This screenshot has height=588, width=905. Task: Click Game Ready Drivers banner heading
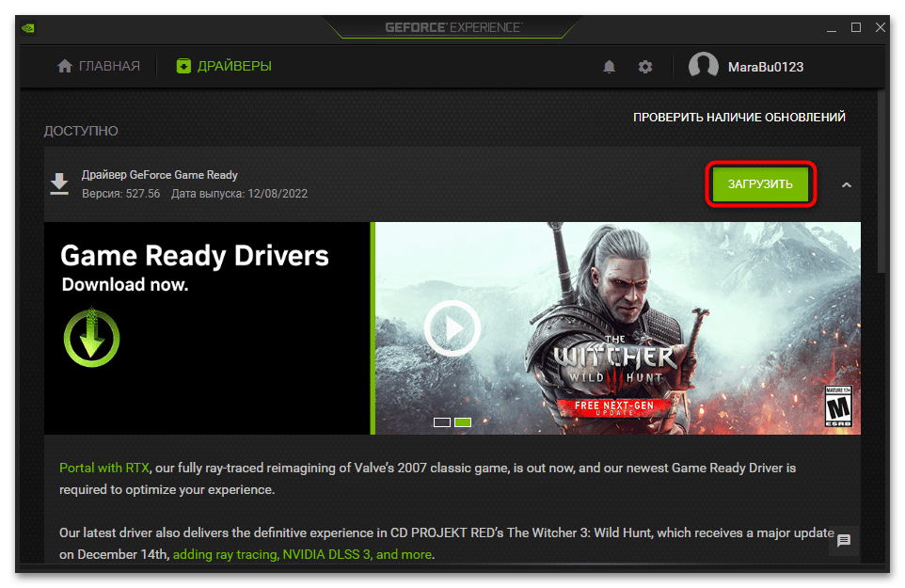coord(195,256)
